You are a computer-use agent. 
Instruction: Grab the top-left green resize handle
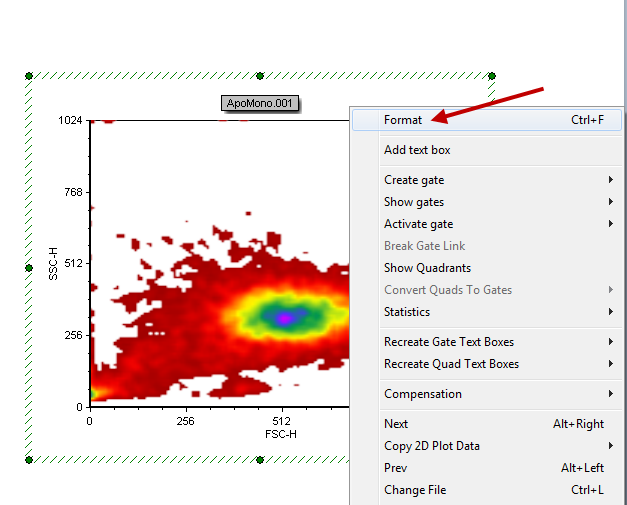[x=29, y=75]
